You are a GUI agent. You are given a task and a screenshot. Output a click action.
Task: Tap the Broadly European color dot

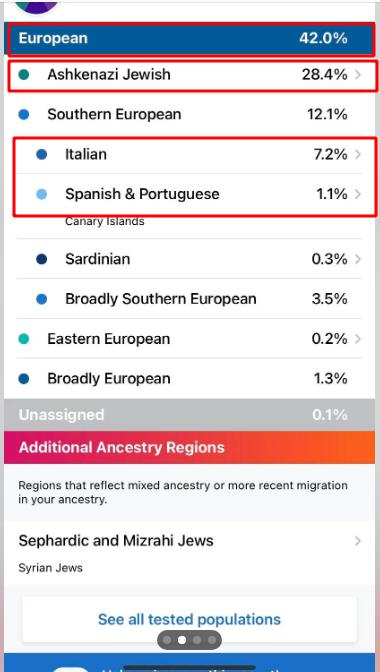coord(24,379)
